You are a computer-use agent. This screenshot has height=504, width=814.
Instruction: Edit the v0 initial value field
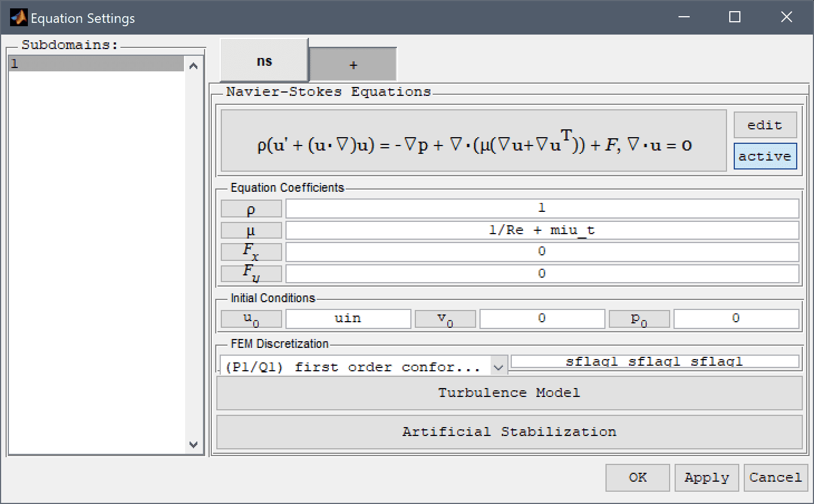tap(542, 318)
